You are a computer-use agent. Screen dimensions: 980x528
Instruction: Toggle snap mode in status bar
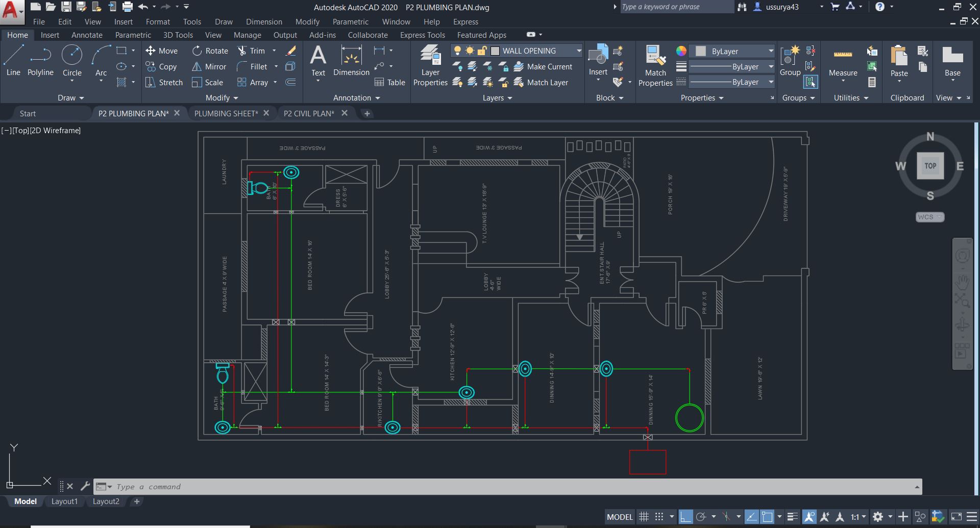point(659,517)
